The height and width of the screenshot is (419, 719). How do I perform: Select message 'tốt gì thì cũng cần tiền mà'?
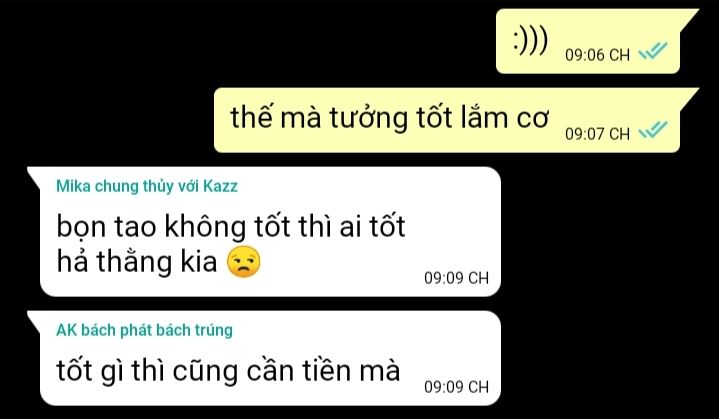(x=271, y=358)
